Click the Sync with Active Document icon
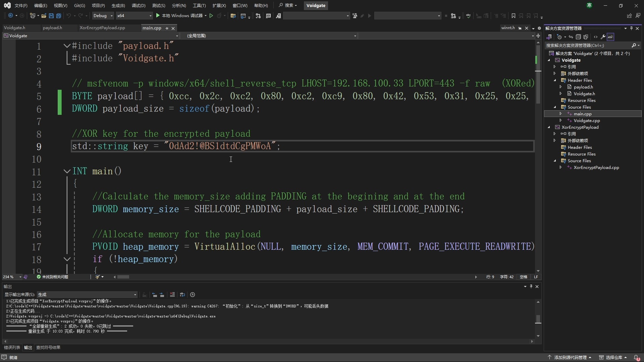The image size is (644, 362). (x=571, y=37)
